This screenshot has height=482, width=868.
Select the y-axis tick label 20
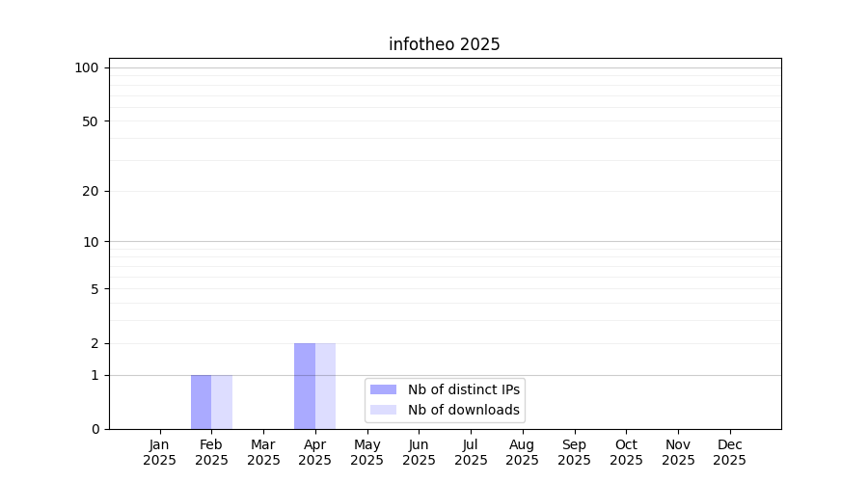coord(90,191)
